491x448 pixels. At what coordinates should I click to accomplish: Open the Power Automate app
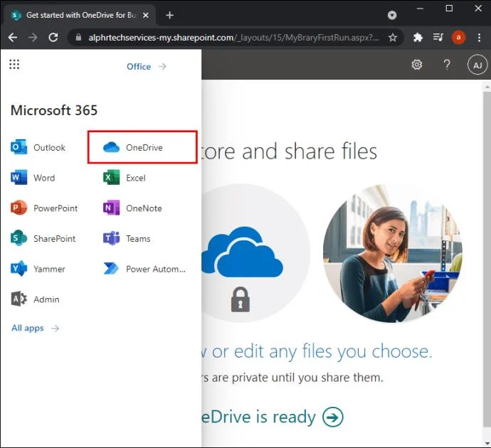pyautogui.click(x=144, y=269)
